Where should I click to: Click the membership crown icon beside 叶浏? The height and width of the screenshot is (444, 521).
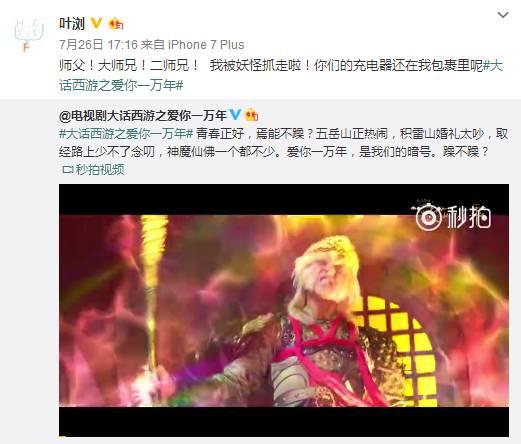pyautogui.click(x=116, y=24)
